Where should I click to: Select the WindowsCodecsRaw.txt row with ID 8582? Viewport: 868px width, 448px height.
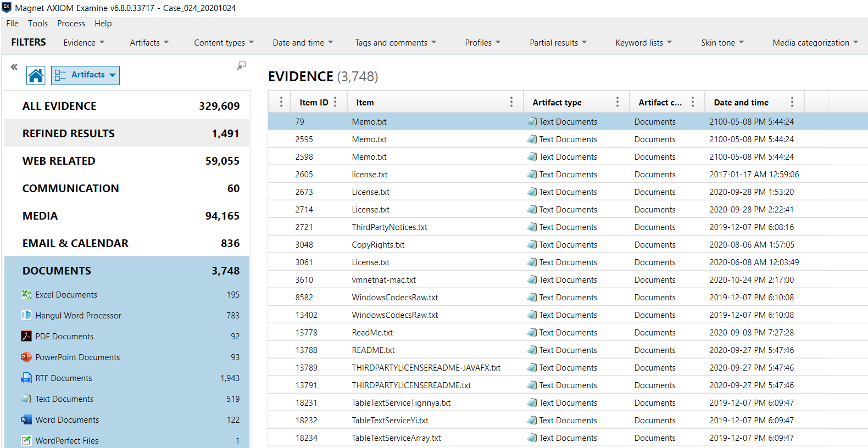click(x=568, y=297)
